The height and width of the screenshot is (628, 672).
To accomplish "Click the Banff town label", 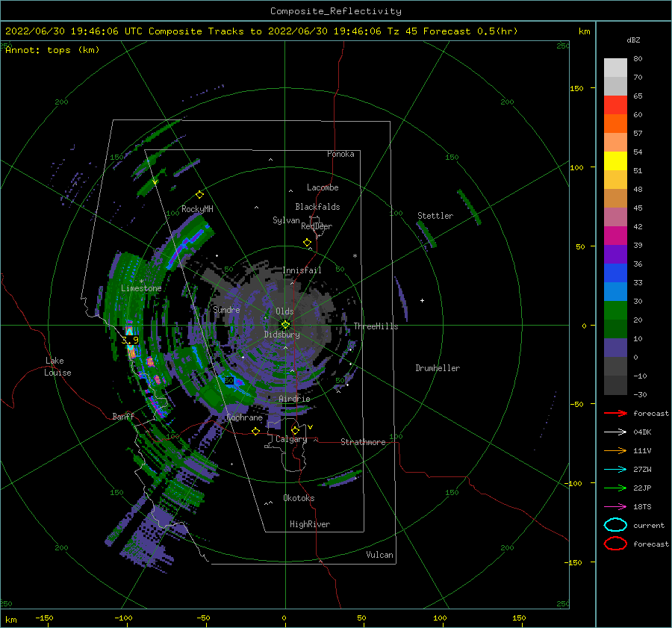I will 123,416.
